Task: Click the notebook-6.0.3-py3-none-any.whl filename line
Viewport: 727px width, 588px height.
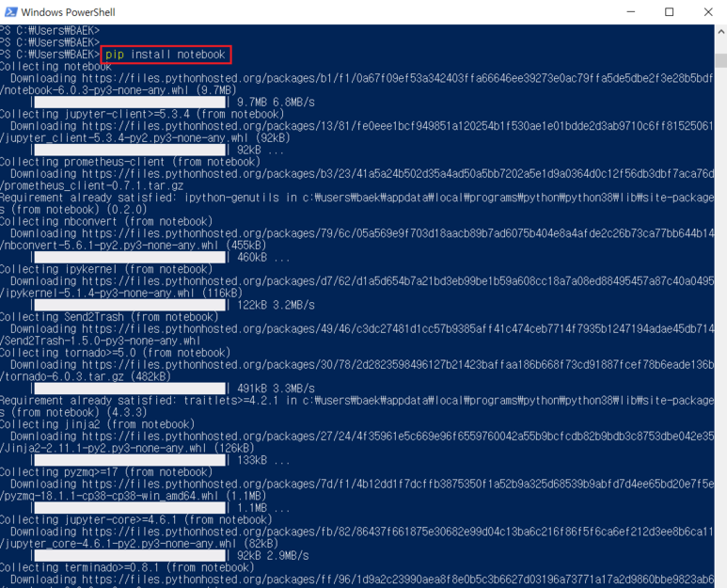Action: click(118, 90)
